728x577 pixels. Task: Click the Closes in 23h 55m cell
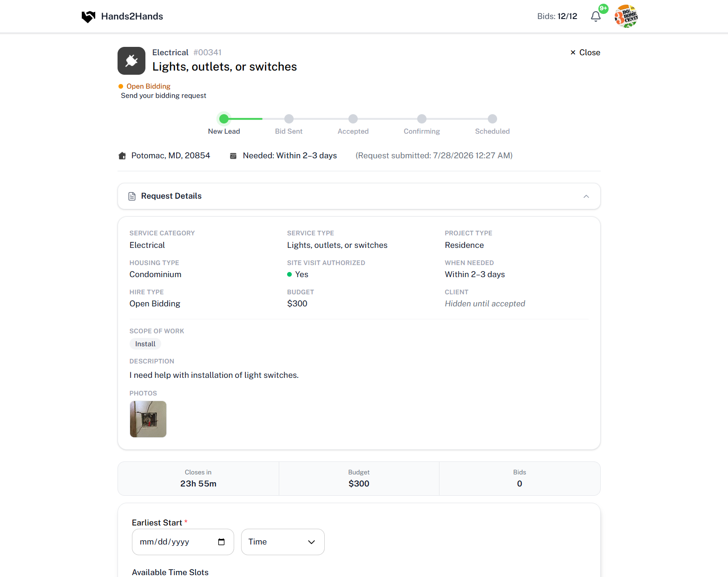coord(198,479)
